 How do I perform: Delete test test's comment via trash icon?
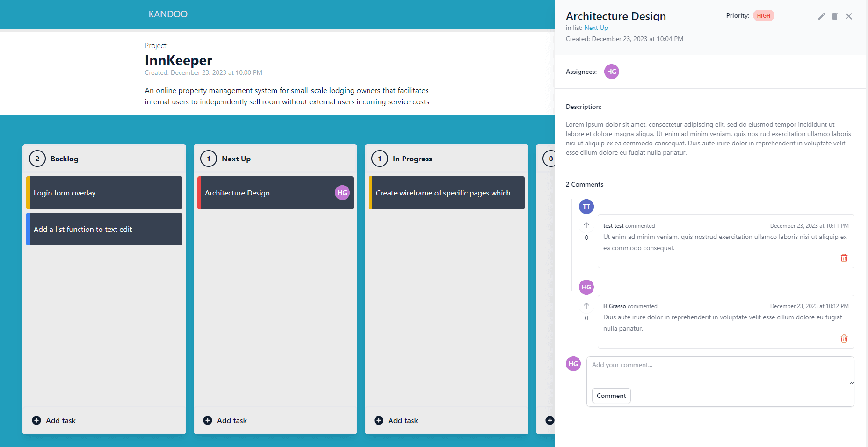pos(844,258)
